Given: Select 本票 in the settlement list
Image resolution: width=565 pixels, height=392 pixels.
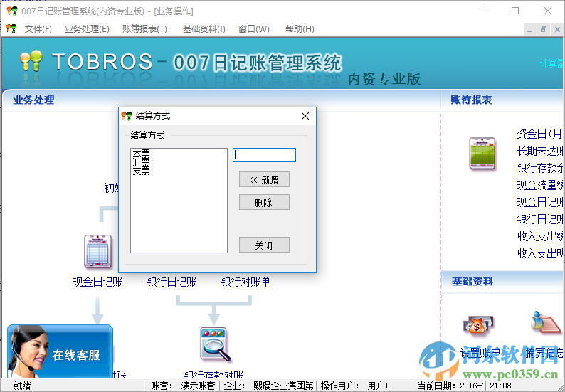Looking at the screenshot, I should 141,154.
